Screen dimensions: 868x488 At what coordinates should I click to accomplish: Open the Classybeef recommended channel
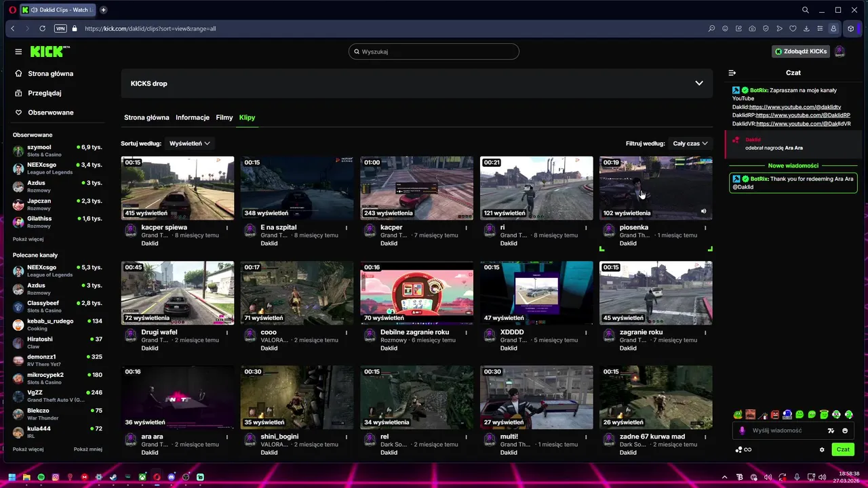(58, 306)
